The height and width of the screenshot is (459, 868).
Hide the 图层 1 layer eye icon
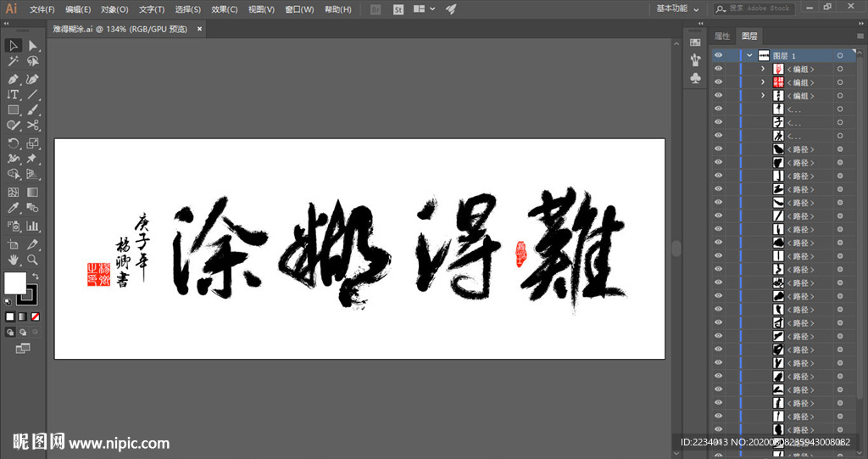[x=719, y=55]
